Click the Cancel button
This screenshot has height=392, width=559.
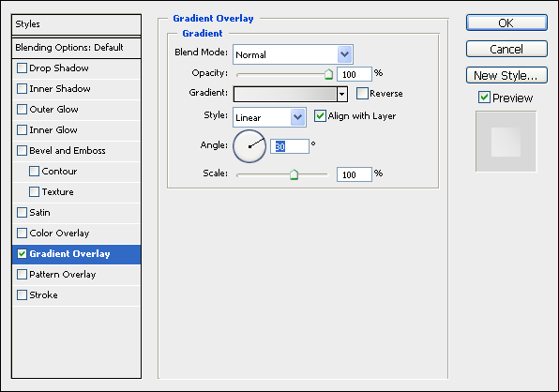(506, 49)
